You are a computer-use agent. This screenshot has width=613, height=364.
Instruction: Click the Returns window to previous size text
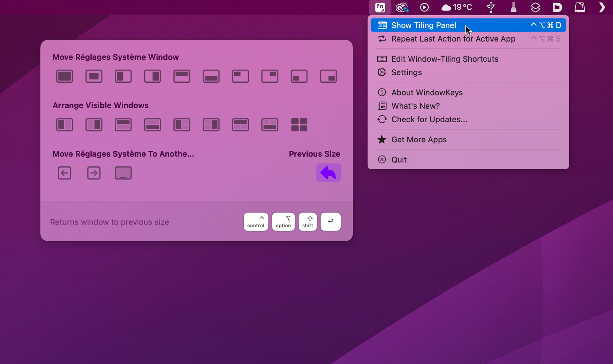tap(110, 222)
